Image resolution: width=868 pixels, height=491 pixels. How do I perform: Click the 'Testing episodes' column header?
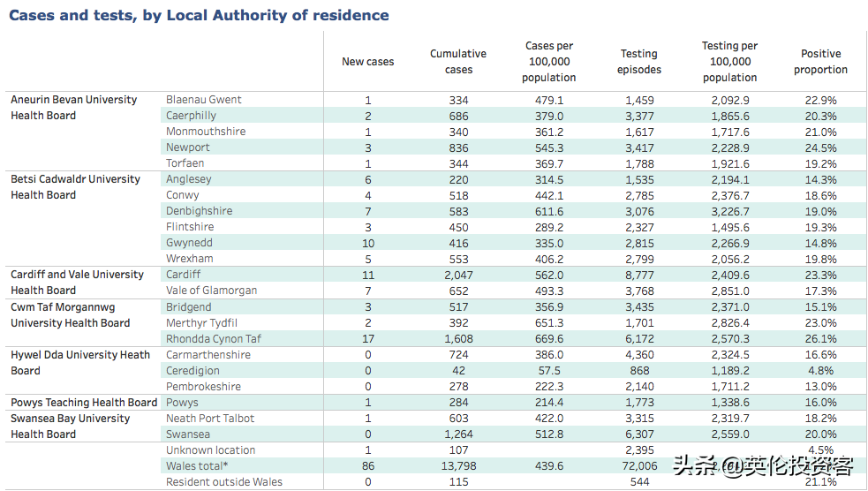pyautogui.click(x=638, y=62)
